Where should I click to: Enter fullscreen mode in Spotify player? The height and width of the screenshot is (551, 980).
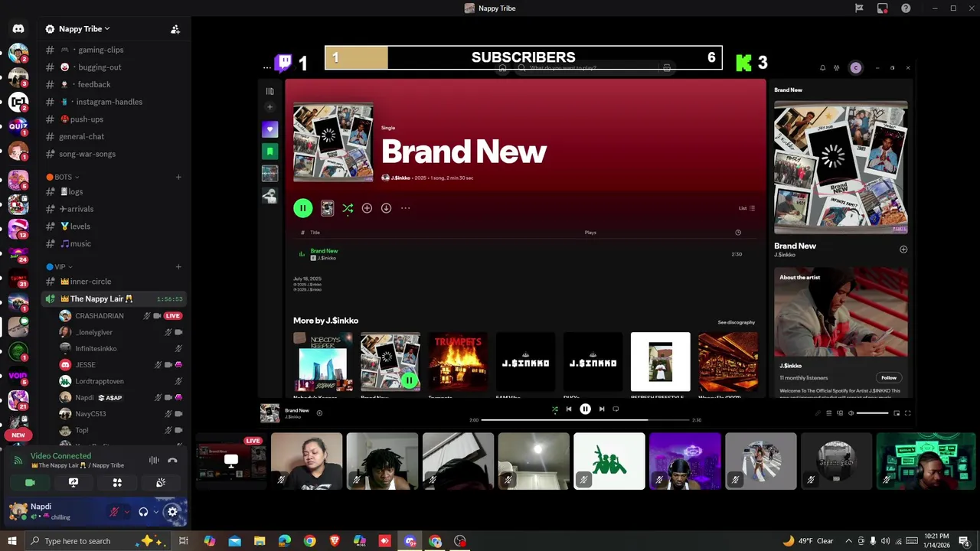click(907, 413)
